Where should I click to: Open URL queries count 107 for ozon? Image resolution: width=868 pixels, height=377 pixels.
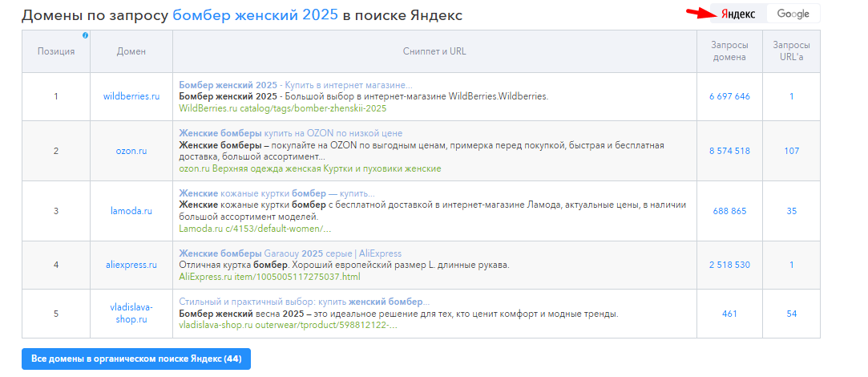[x=791, y=151]
